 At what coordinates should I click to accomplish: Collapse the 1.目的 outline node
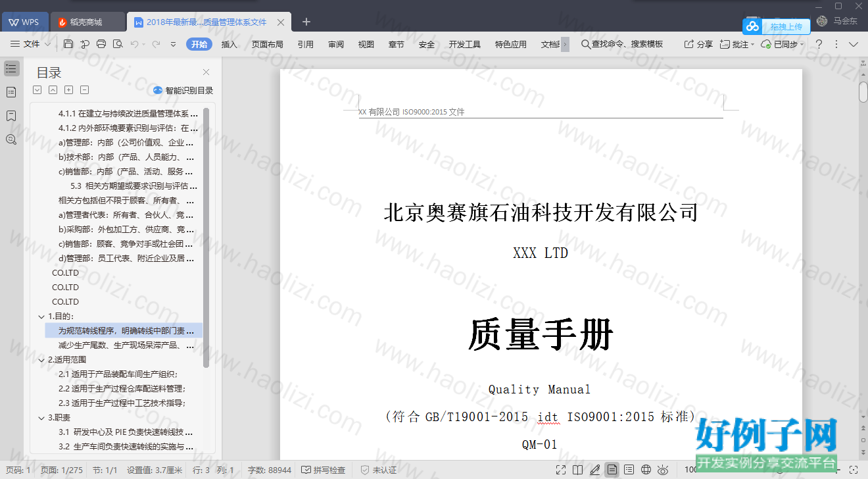[x=42, y=316]
